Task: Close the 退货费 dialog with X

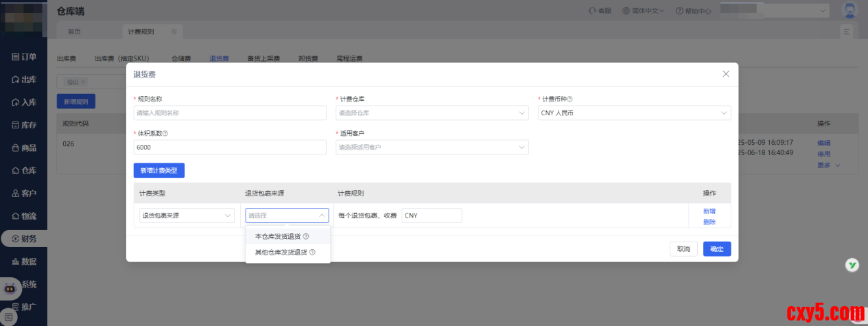Action: click(725, 74)
